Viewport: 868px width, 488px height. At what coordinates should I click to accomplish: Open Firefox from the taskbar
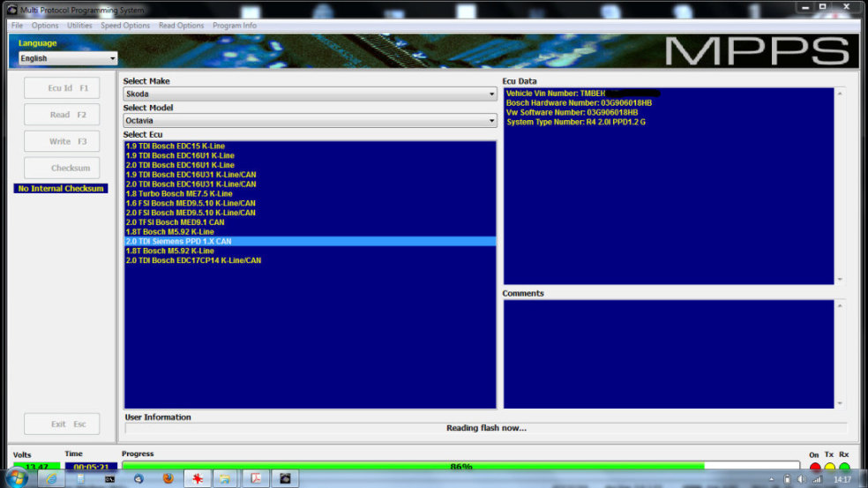[168, 478]
